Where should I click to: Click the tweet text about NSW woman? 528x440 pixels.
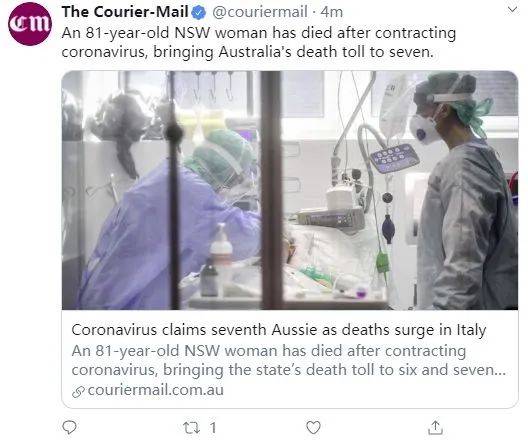[x=259, y=42]
